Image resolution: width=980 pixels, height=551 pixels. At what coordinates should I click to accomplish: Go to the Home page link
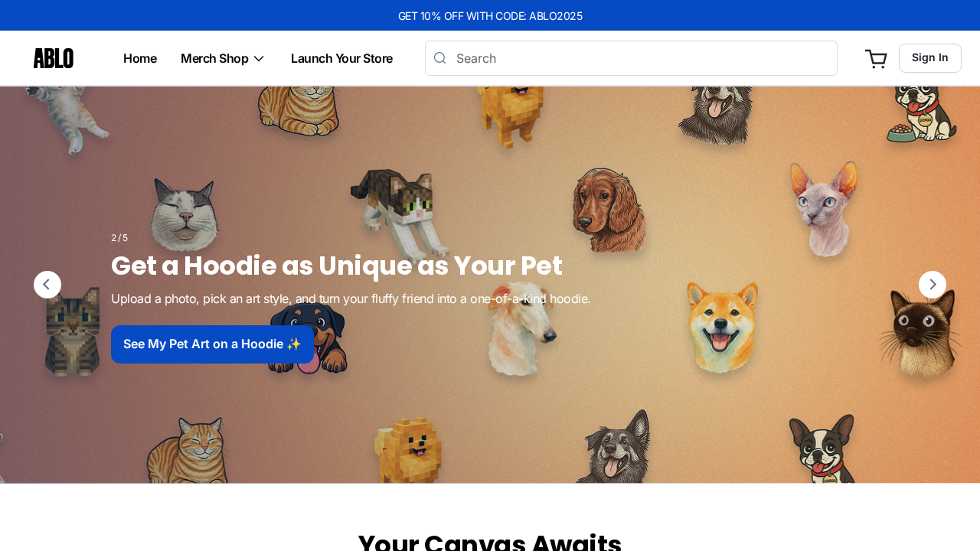[x=140, y=58]
